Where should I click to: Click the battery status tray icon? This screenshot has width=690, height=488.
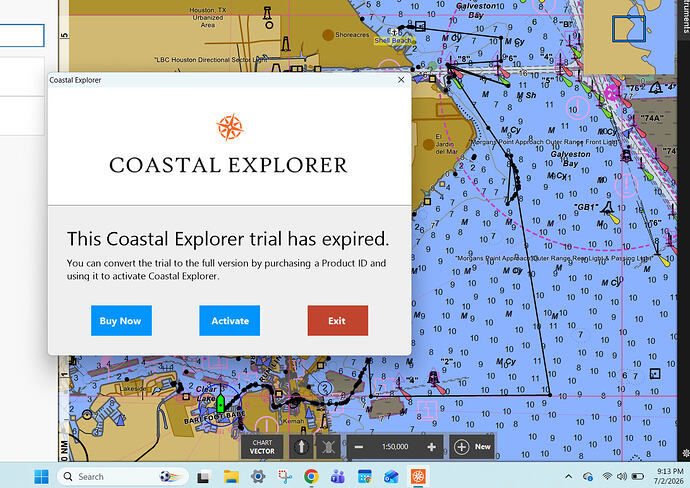(x=637, y=476)
